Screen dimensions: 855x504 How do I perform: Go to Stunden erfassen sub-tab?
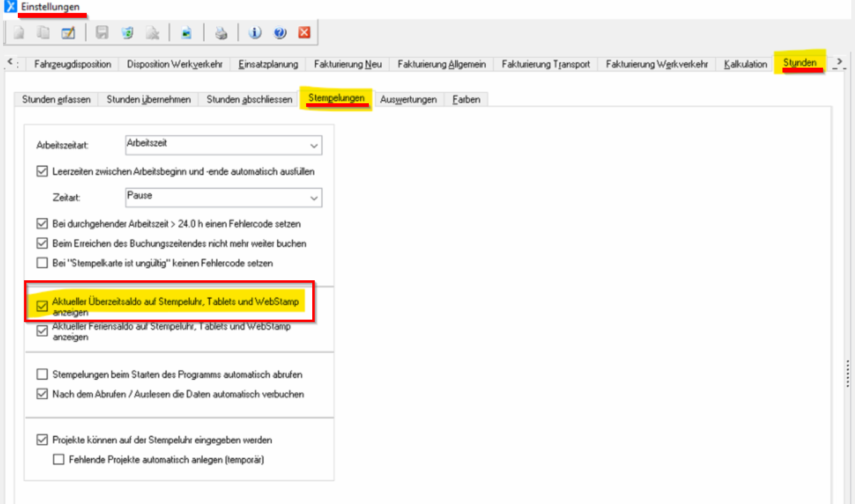[x=56, y=99]
